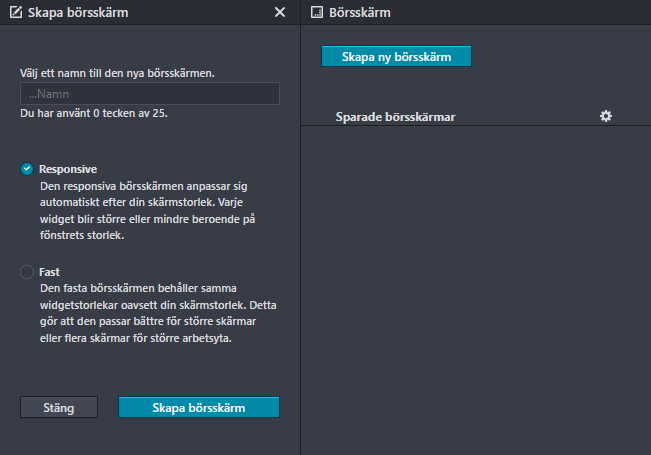Focus the Namn text input field

pos(150,93)
